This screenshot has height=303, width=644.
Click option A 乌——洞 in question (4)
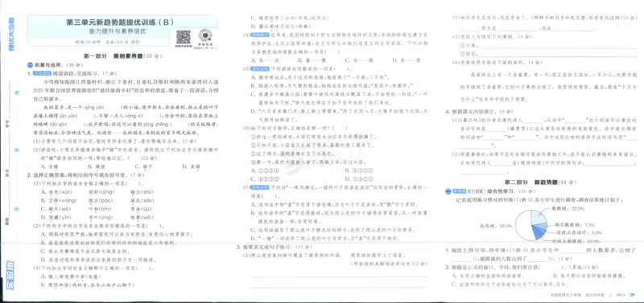tap(265, 59)
